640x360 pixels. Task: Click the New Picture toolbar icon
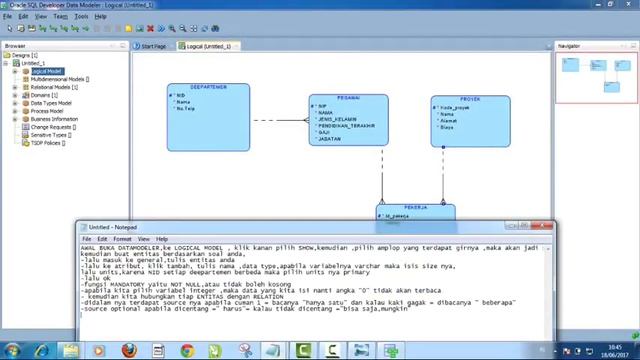pyautogui.click(x=140, y=29)
